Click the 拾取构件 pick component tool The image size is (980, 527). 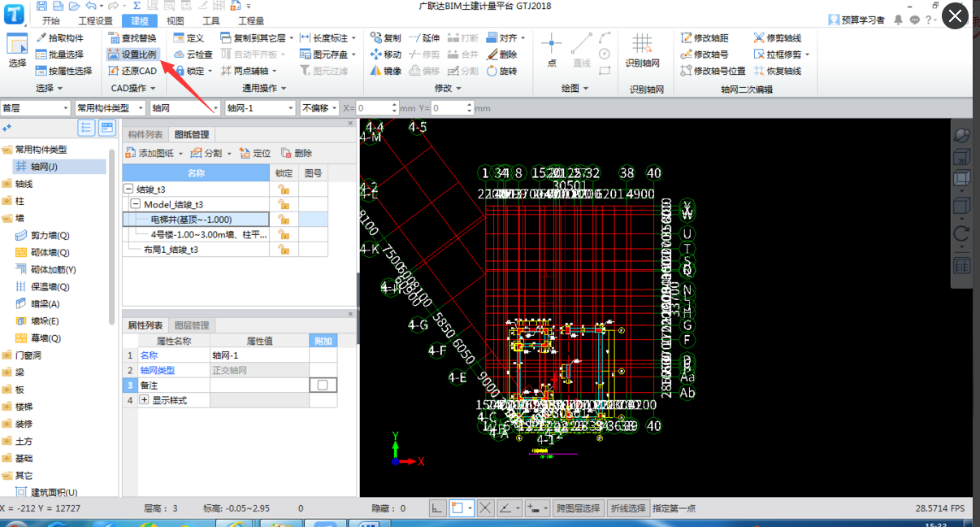tap(59, 38)
